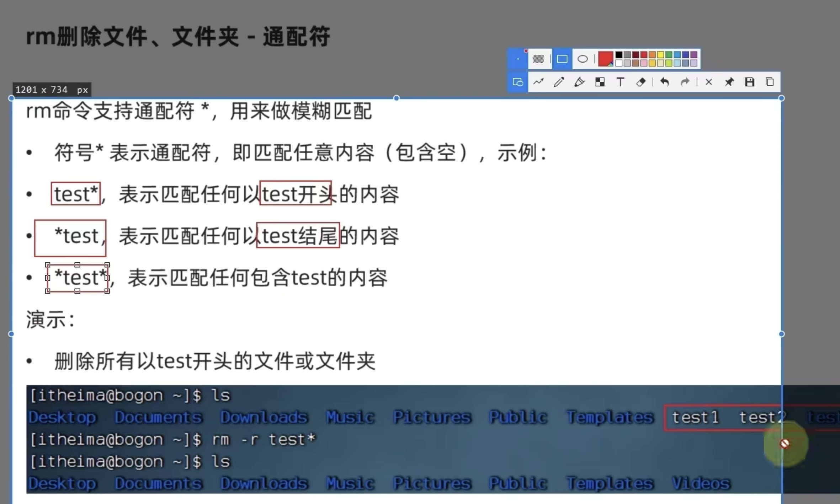
Task: Click Templates in the first ls output
Action: pyautogui.click(x=610, y=417)
